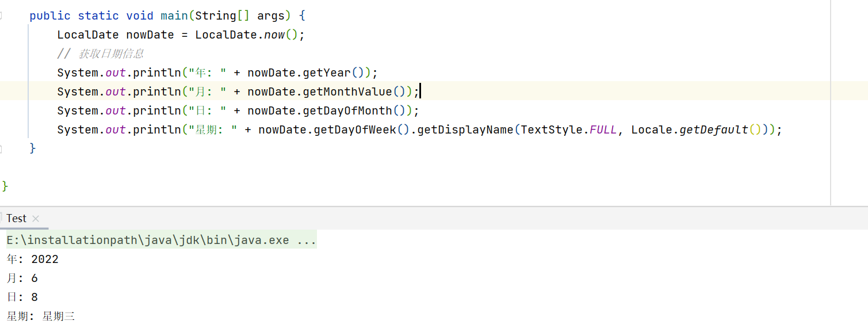This screenshot has height=328, width=868.
Task: Click the main method name
Action: pos(174,16)
